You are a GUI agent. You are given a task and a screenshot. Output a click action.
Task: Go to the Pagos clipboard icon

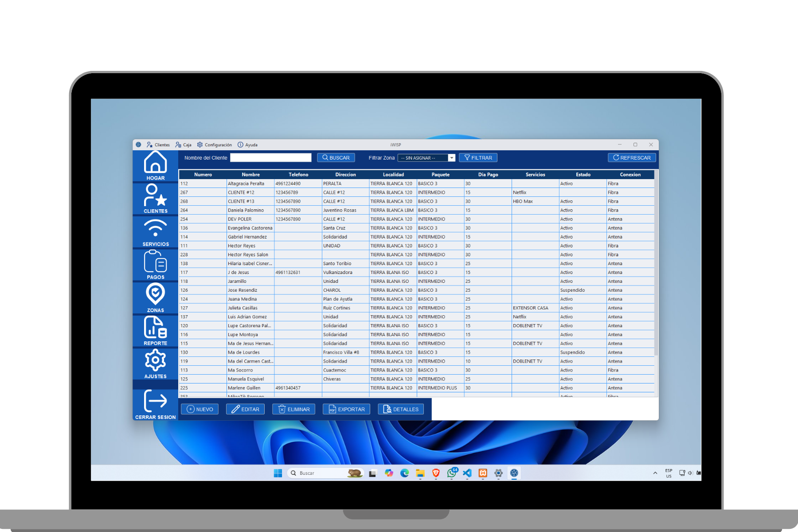tap(155, 264)
